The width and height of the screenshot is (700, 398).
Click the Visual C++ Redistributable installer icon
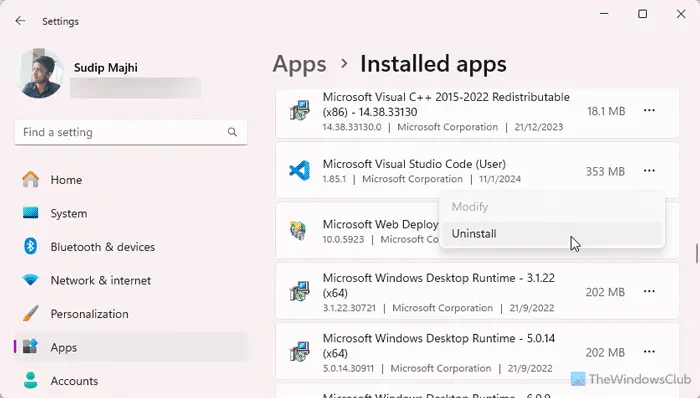(300, 111)
